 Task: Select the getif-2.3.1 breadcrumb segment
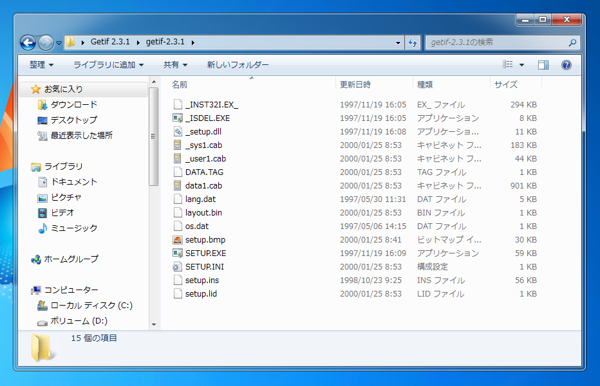click(165, 42)
